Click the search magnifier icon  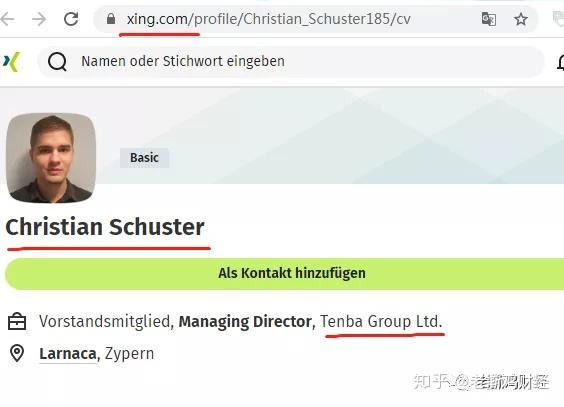point(57,62)
